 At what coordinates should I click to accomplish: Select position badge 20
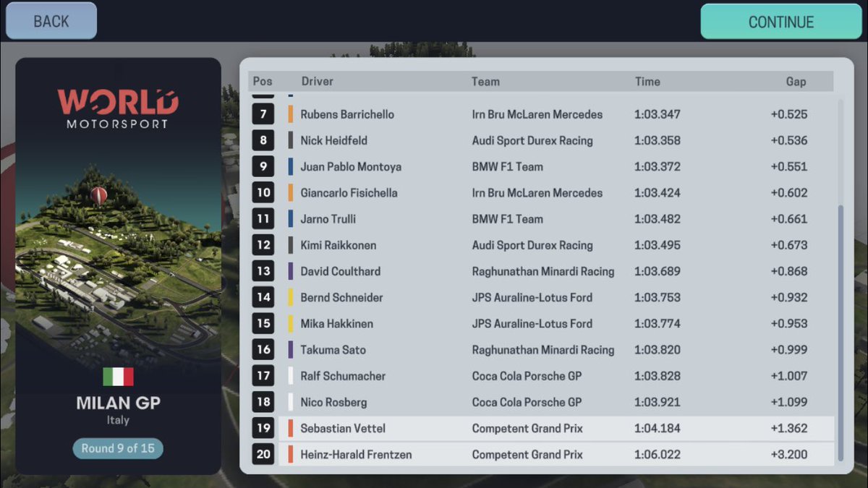(x=263, y=454)
